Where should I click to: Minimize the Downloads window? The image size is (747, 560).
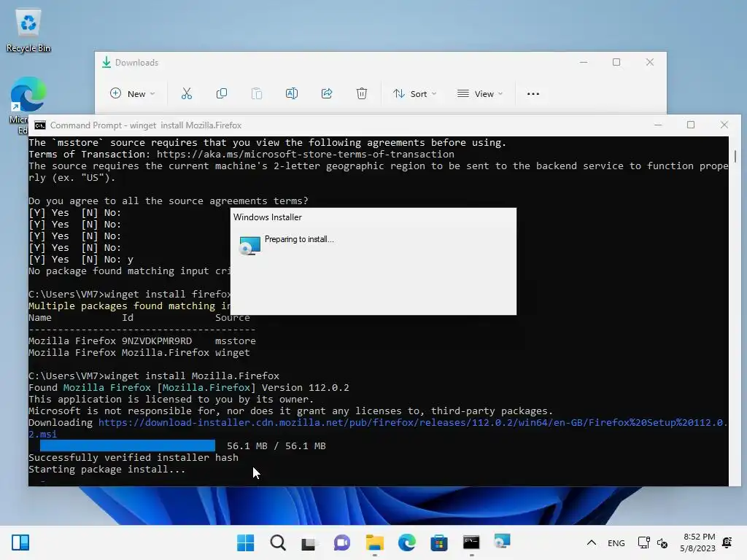[584, 63]
